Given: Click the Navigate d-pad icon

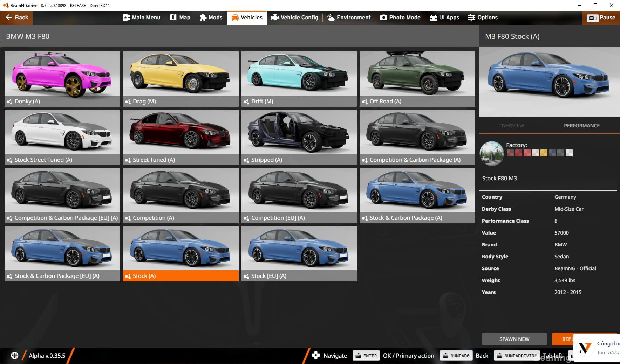Looking at the screenshot, I should [315, 356].
